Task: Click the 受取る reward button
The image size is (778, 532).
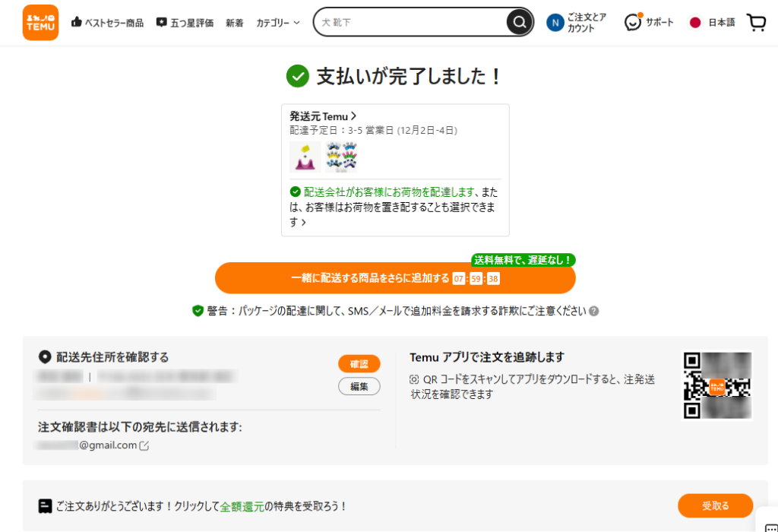Action: tap(715, 505)
